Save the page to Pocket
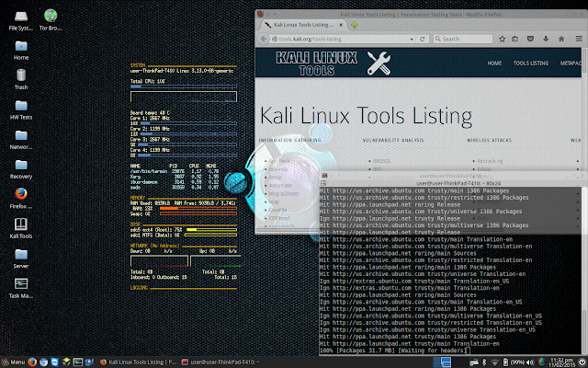The width and height of the screenshot is (588, 368). click(530, 39)
